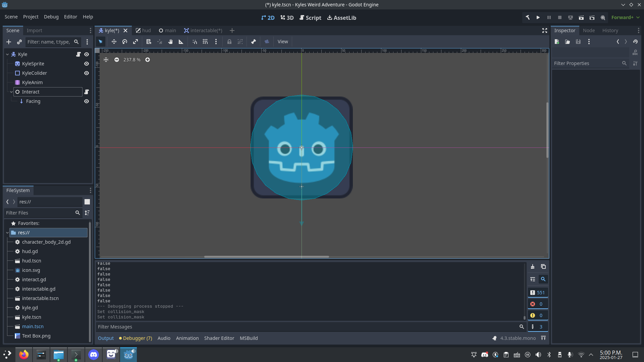The width and height of the screenshot is (644, 362).
Task: Toggle grid snap in toolbar
Action: (x=205, y=42)
